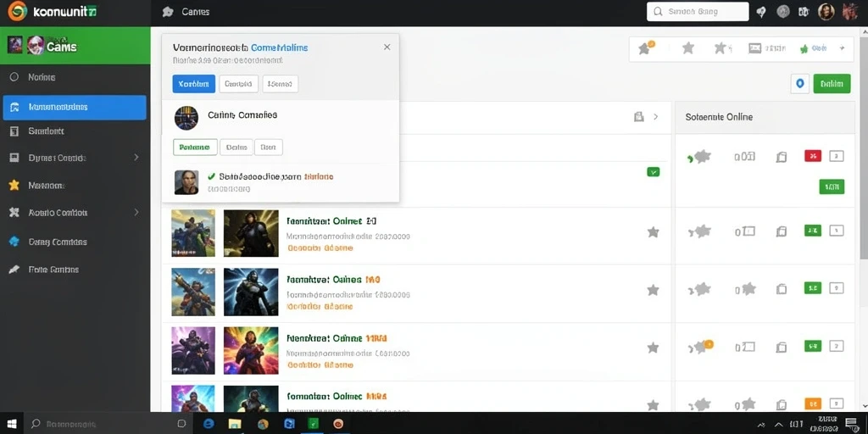Open the Nodiete sidebar item
Viewport: 868px width, 434px height.
click(75, 77)
